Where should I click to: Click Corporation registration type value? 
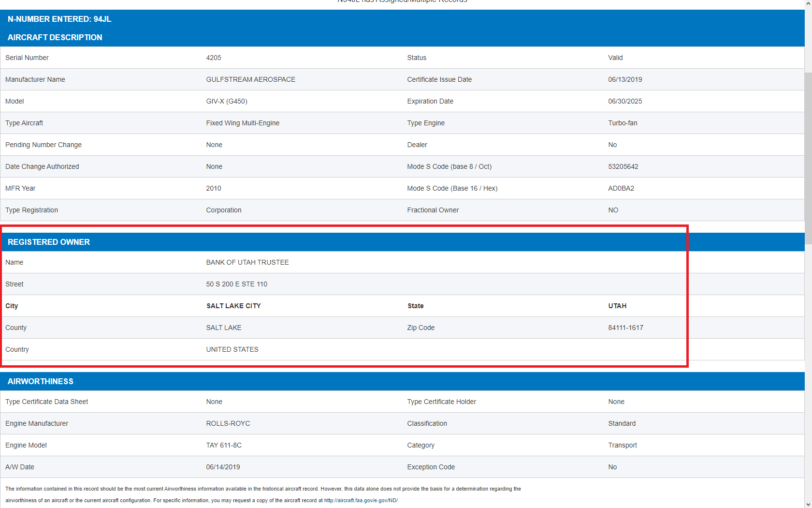pos(224,210)
